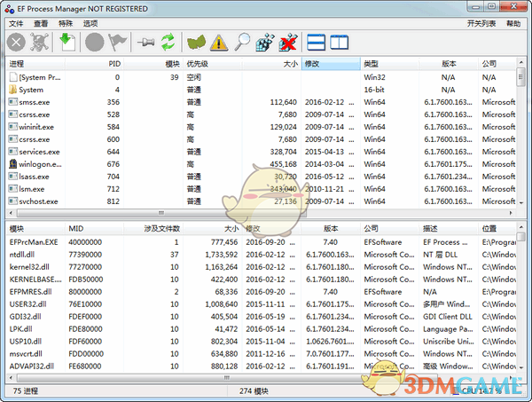
Task: Click the red X cubes icon
Action: click(x=288, y=43)
